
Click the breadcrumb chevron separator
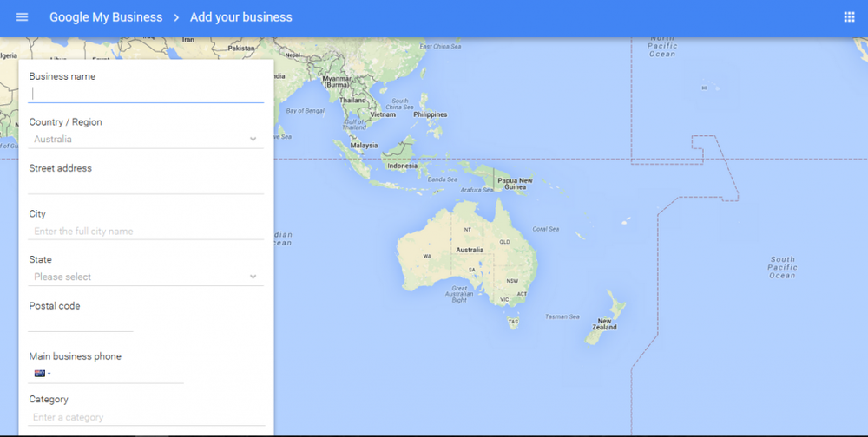[176, 17]
